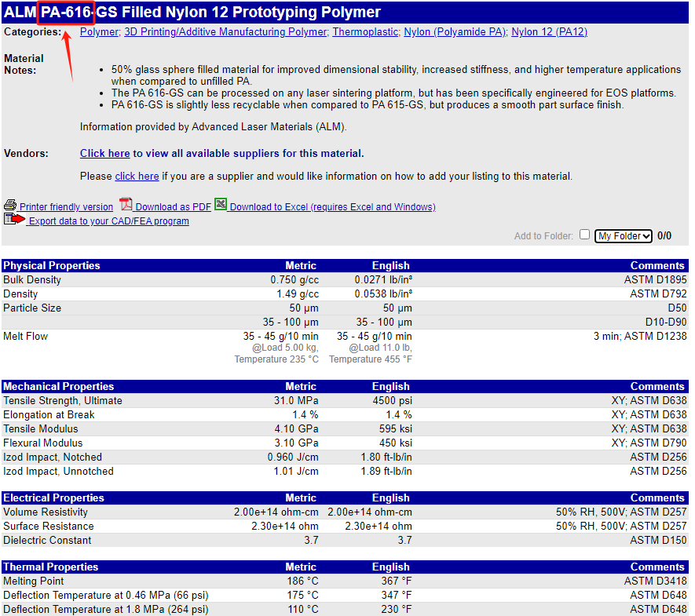Select the 31.0 MPa tensile strength value
This screenshot has width=695, height=616.
[x=296, y=401]
